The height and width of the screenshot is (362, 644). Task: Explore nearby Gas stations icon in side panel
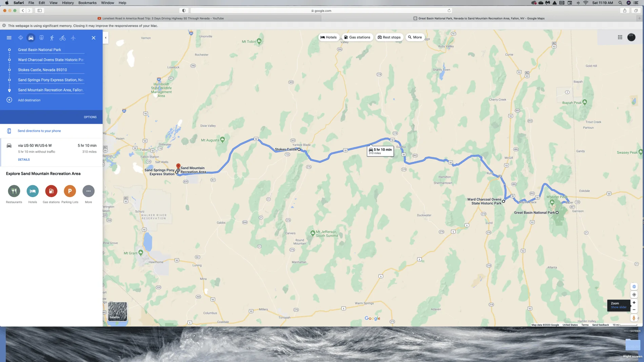(x=51, y=191)
